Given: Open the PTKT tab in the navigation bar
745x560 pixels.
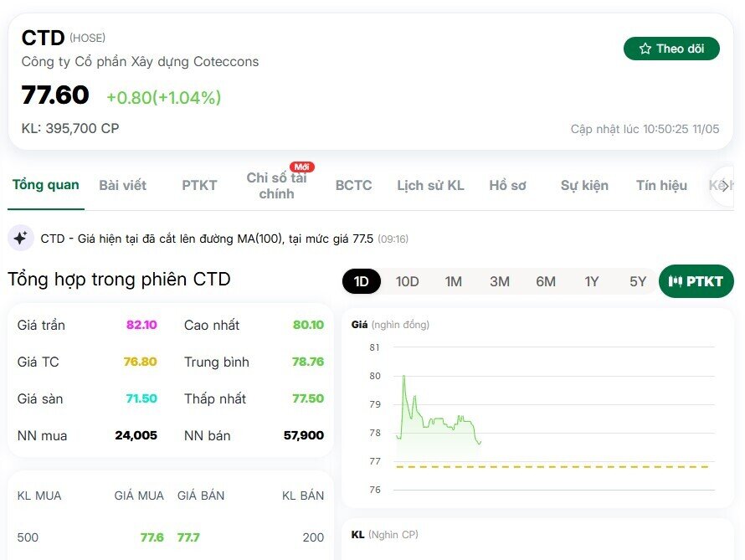Looking at the screenshot, I should [x=199, y=185].
